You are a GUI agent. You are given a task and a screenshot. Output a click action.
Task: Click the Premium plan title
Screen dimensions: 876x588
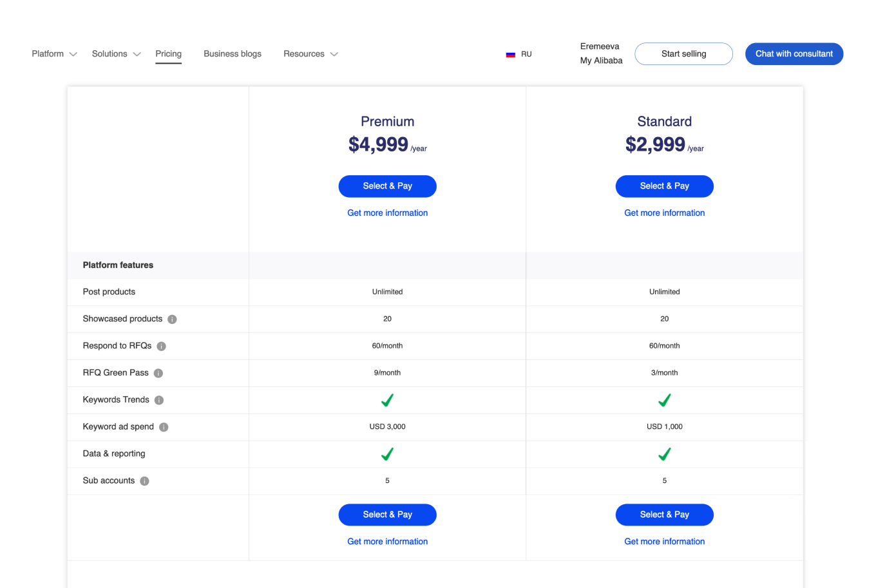click(x=387, y=122)
